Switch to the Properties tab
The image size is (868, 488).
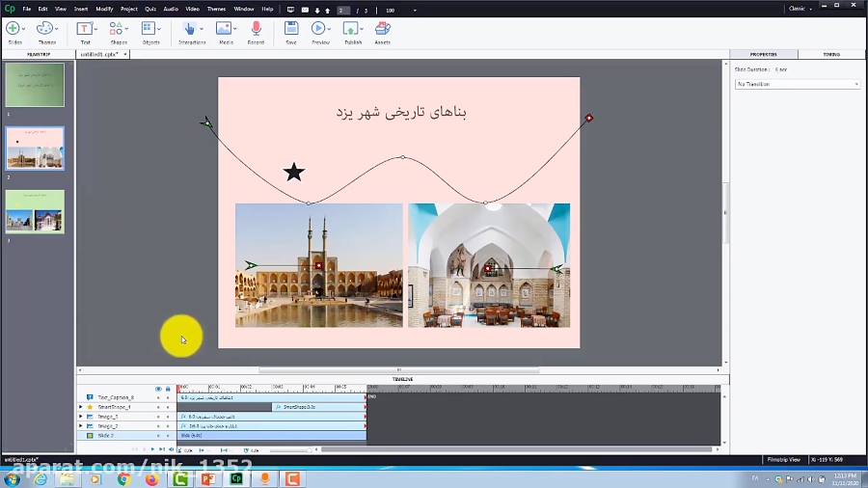(x=764, y=54)
